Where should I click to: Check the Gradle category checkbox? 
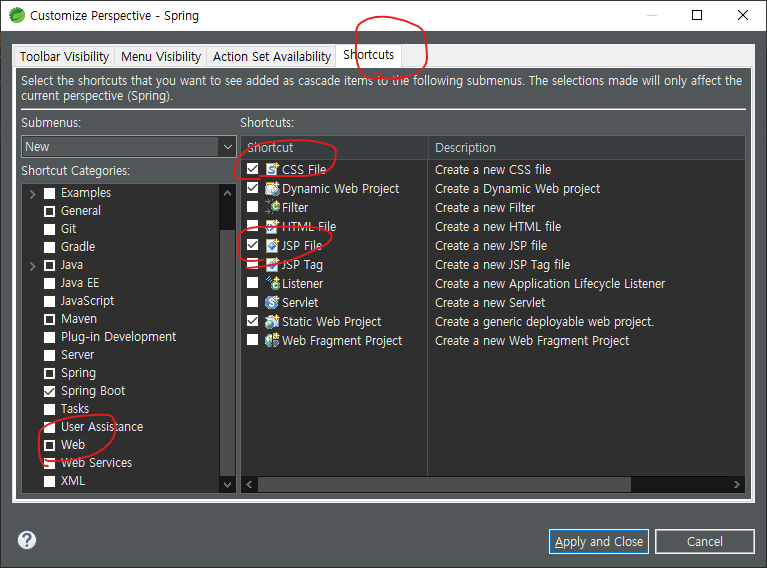[x=49, y=248]
